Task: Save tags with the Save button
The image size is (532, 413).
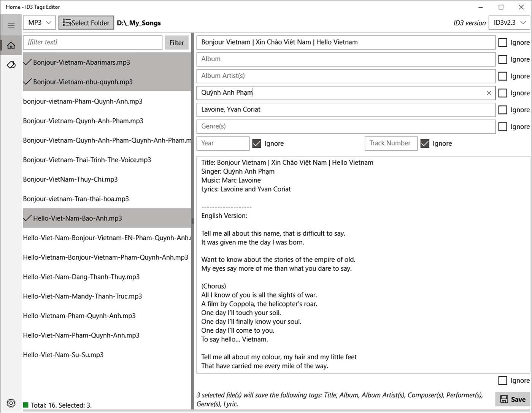Action: [x=512, y=399]
